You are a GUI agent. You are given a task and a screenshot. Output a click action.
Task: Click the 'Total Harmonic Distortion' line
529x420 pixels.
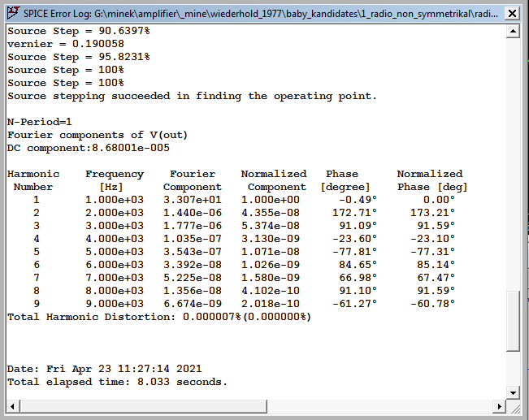[x=159, y=317]
